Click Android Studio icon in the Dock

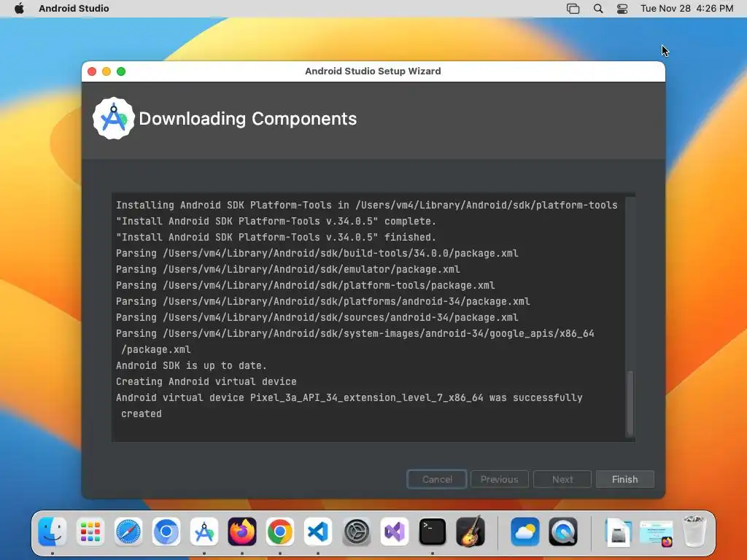[x=204, y=531]
